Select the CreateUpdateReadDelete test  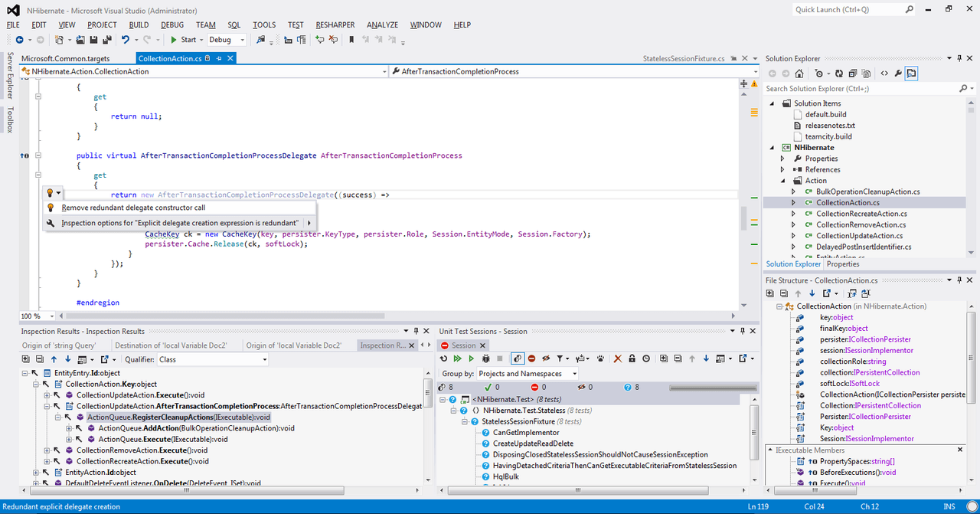tap(533, 444)
